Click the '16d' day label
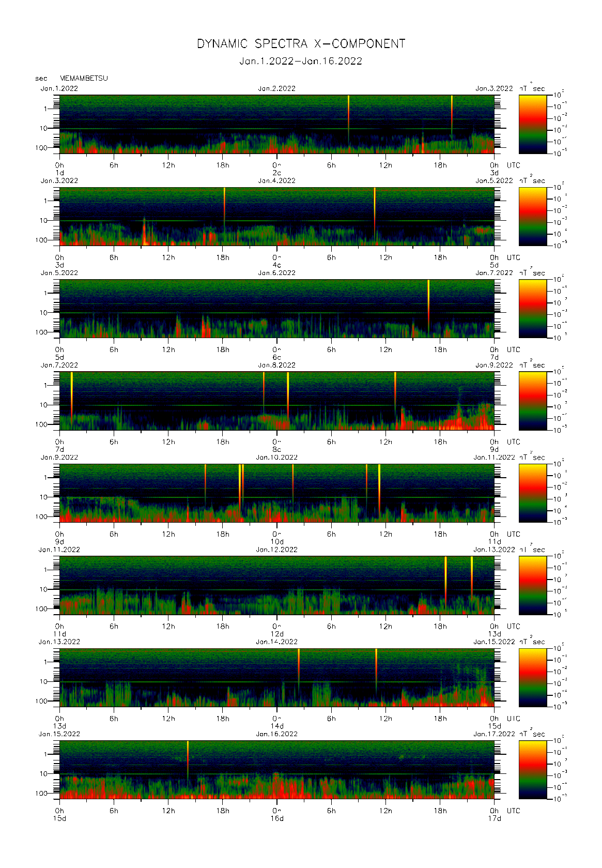Screen dimensions: 602x868 [x=277, y=818]
